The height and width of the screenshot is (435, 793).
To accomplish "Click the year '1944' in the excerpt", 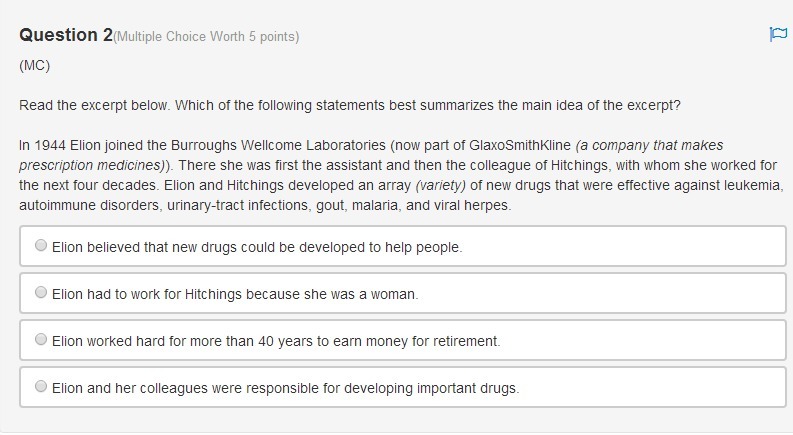I will click(50, 146).
